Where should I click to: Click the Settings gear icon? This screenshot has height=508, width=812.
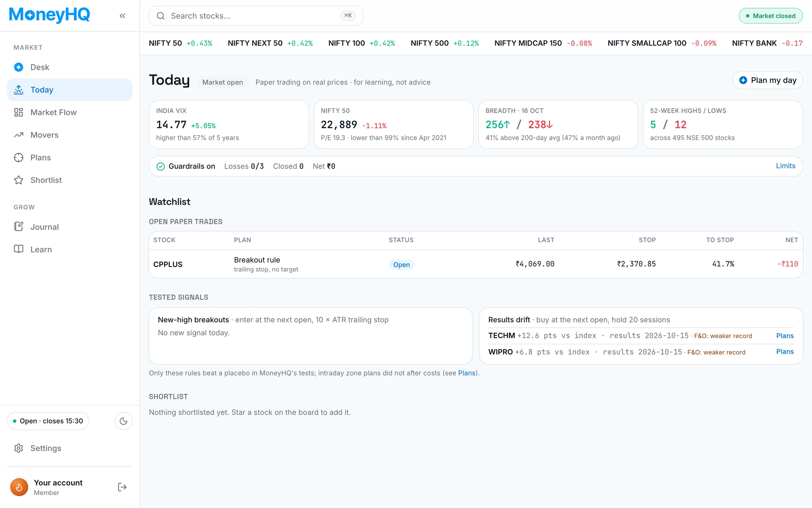coord(19,448)
